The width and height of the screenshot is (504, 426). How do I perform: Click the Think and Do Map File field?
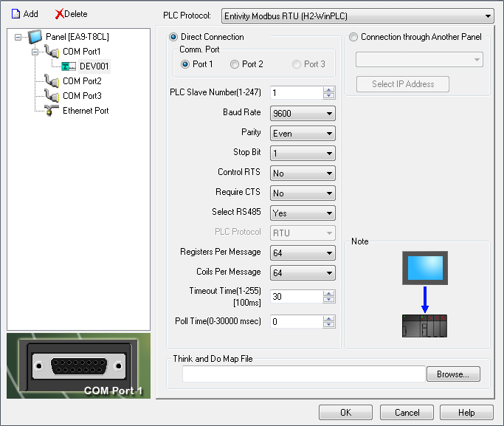[x=303, y=374]
